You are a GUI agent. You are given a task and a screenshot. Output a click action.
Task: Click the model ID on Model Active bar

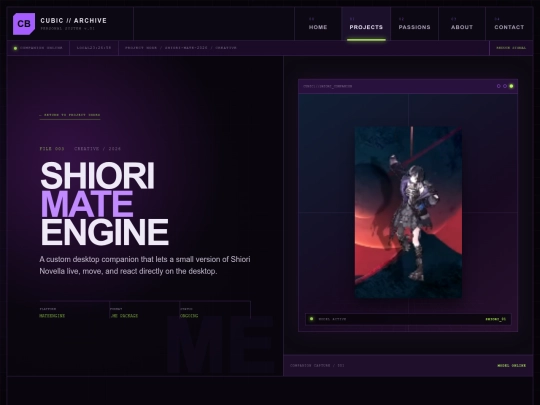[x=496, y=319]
